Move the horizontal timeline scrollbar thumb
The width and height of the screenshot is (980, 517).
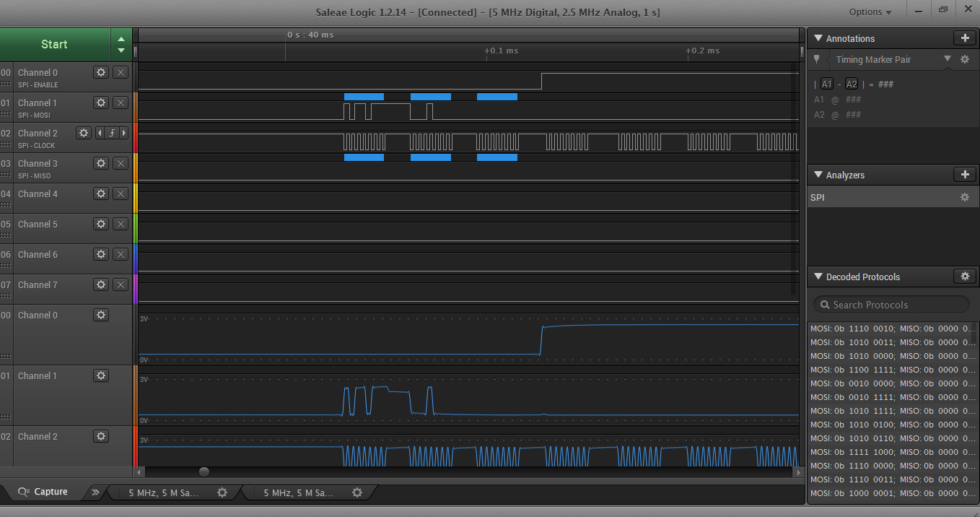coord(204,472)
